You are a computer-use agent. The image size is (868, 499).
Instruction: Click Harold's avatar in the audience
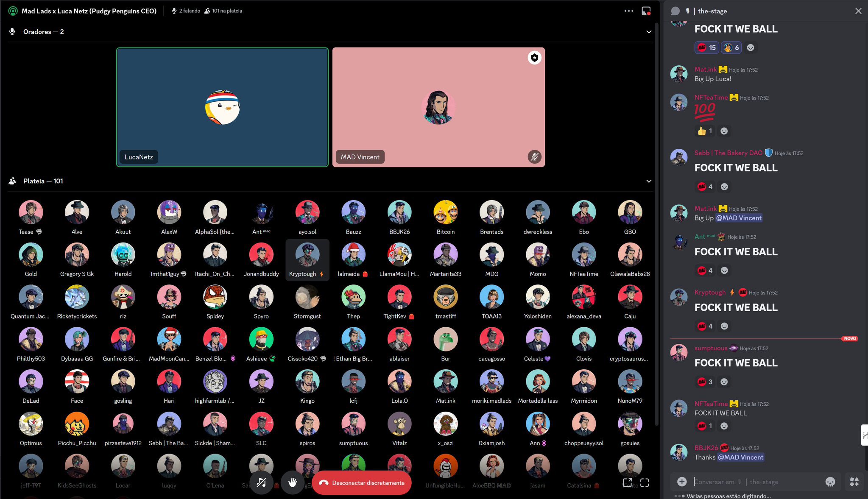click(x=123, y=254)
